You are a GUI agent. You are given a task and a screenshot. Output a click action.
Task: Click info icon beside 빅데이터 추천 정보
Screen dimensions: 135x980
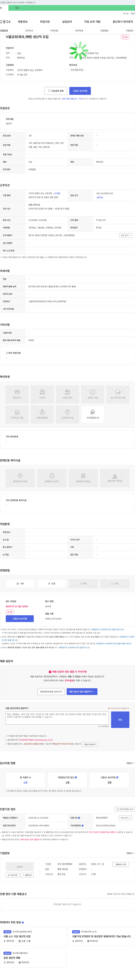[x=23, y=923]
